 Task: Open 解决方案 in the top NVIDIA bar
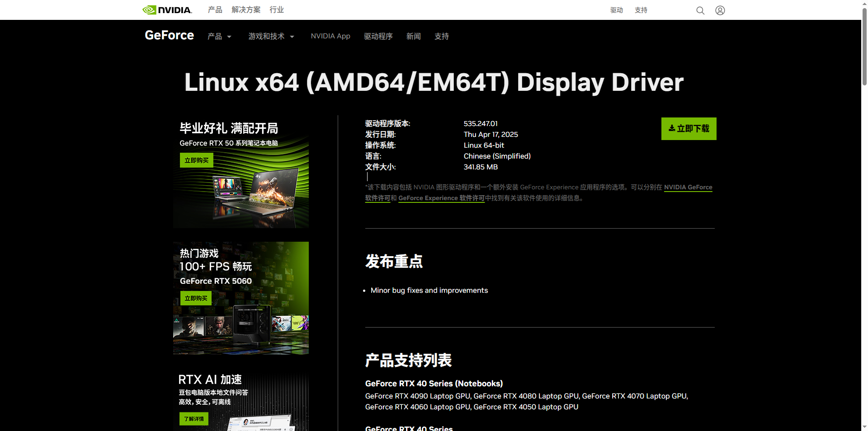click(x=246, y=10)
